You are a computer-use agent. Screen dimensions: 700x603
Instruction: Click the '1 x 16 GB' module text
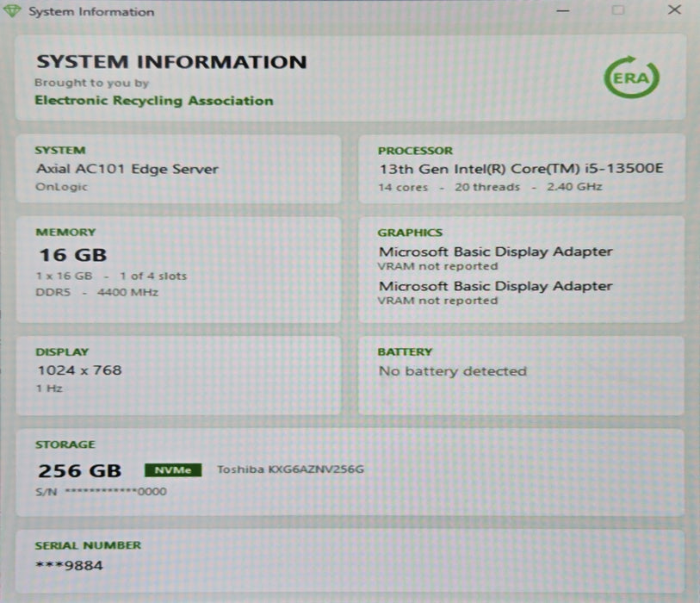pos(65,276)
